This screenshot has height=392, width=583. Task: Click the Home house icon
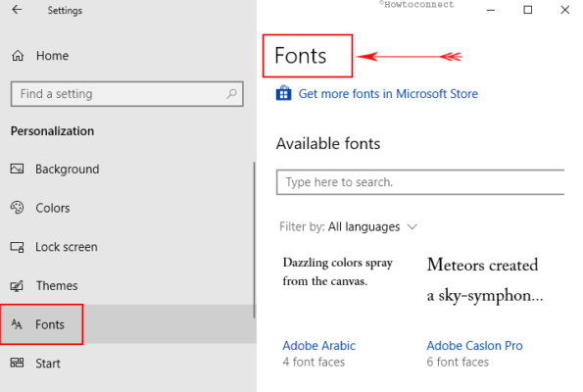click(18, 56)
